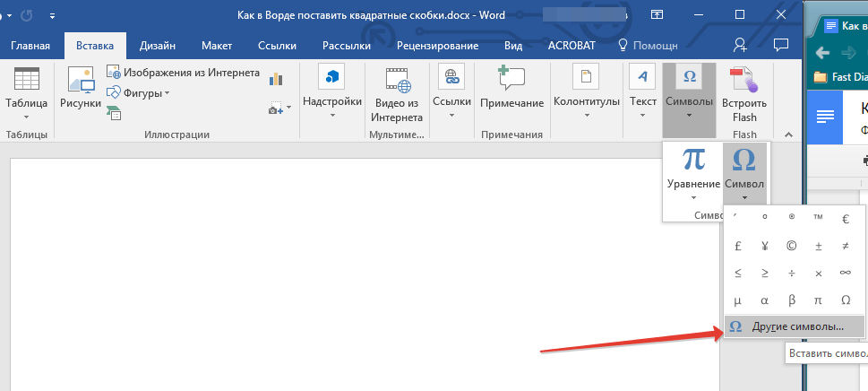Click Видео из Интернета button

click(x=396, y=94)
